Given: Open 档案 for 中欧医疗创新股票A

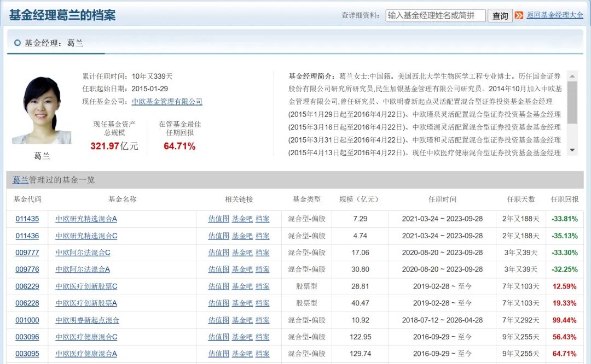Looking at the screenshot, I should [x=262, y=303].
